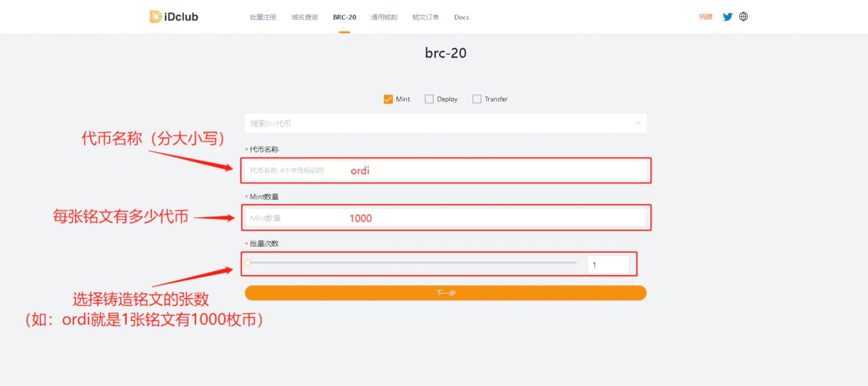Check the Transfer checkbox
Viewport: 868px width, 386px height.
pos(477,99)
